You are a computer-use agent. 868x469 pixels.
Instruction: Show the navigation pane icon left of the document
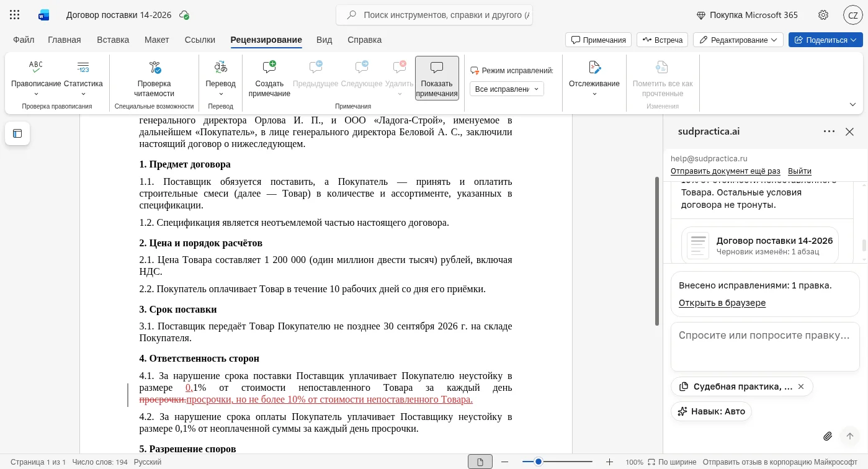17,133
